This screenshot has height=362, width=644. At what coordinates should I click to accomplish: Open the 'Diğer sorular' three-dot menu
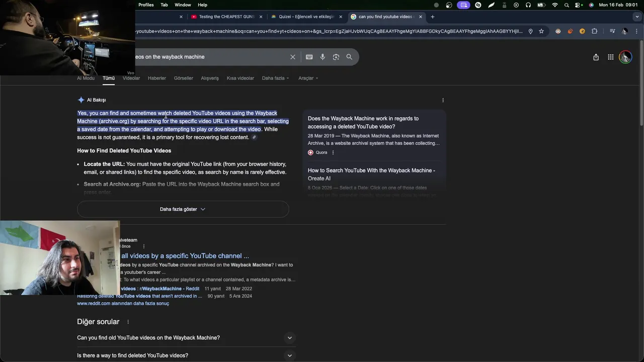point(128,322)
